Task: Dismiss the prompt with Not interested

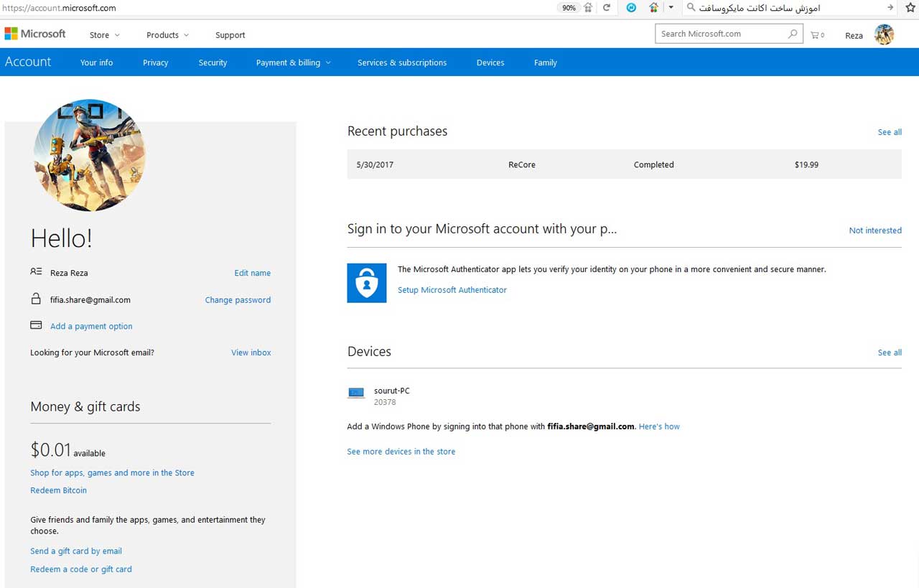Action: click(x=874, y=230)
